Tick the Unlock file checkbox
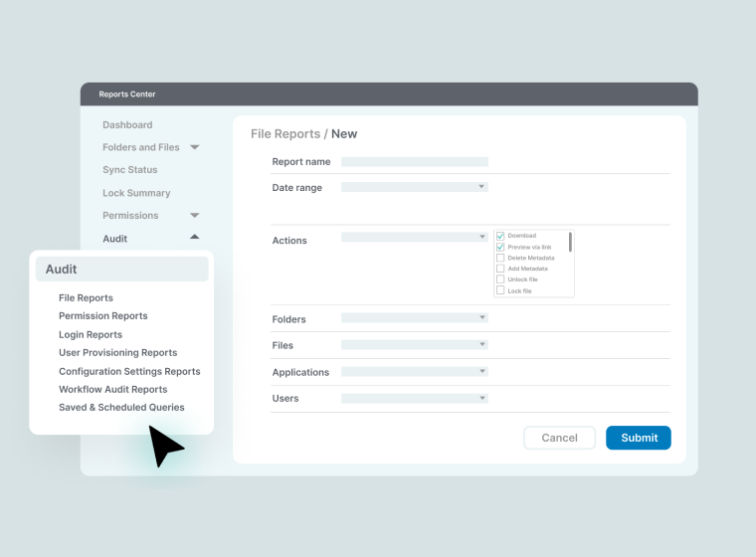Image resolution: width=756 pixels, height=557 pixels. pyautogui.click(x=500, y=279)
